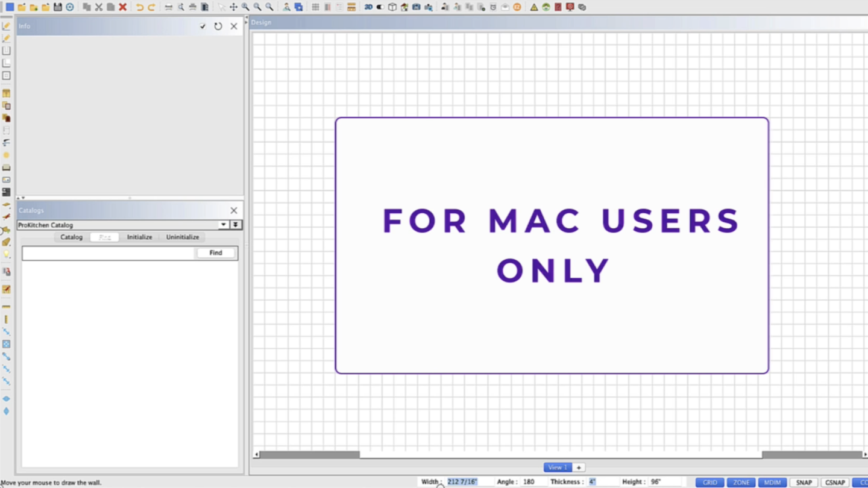Refresh the Info panel
The height and width of the screenshot is (488, 868).
(218, 27)
